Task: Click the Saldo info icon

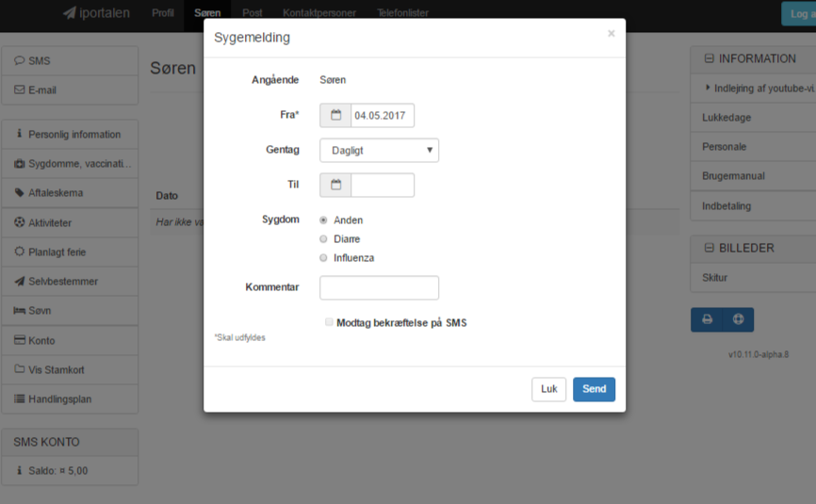Action: 19,470
